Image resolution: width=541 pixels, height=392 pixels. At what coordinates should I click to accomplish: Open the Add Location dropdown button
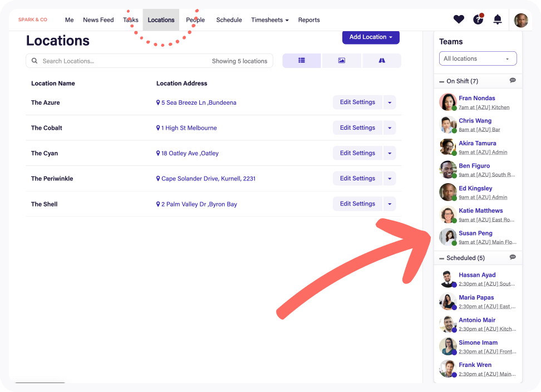pos(371,37)
